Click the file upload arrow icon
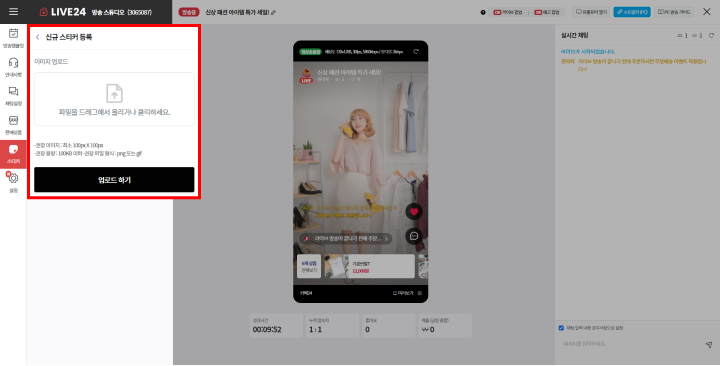 (114, 93)
